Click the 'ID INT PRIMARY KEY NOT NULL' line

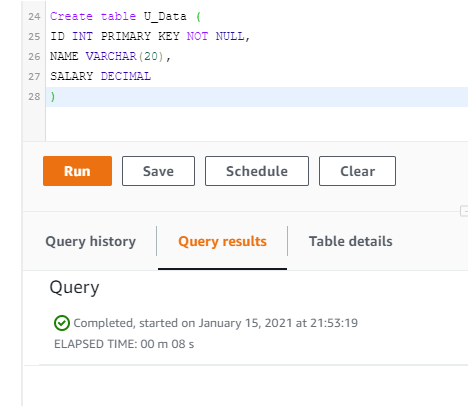point(150,36)
